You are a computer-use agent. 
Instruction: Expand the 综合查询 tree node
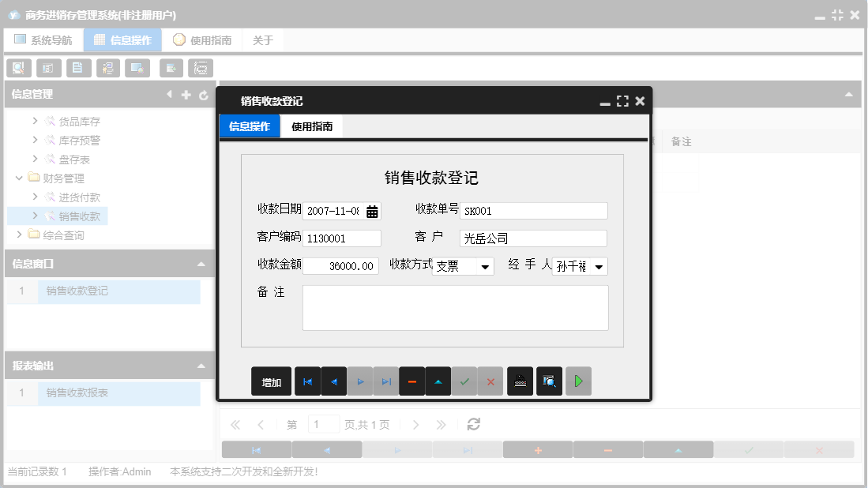pos(21,235)
